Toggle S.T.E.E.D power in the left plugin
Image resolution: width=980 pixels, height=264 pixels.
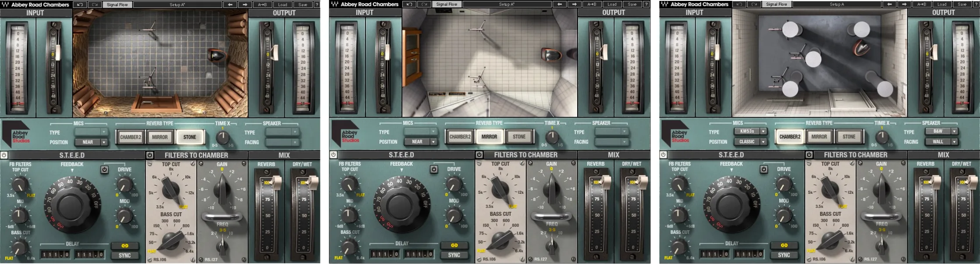(x=4, y=155)
